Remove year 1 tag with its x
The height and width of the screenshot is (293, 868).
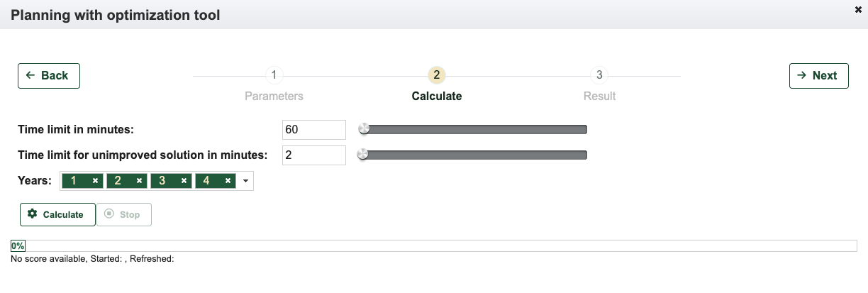95,181
